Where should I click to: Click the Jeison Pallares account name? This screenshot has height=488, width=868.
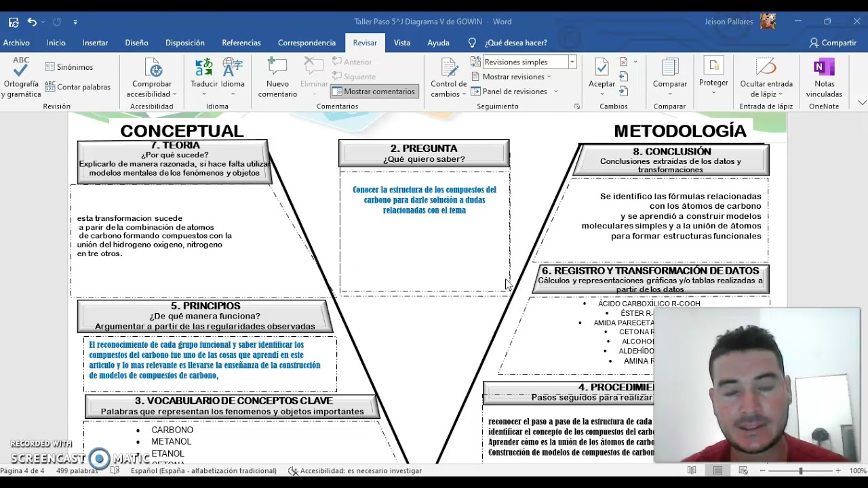(729, 22)
